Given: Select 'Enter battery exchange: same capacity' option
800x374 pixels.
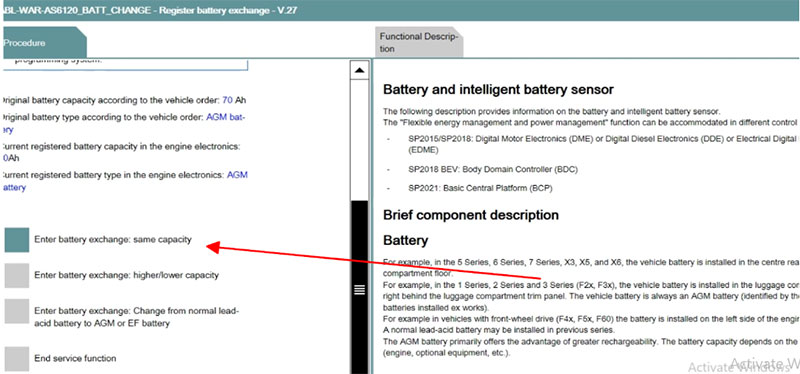Looking at the screenshot, I should pos(17,240).
